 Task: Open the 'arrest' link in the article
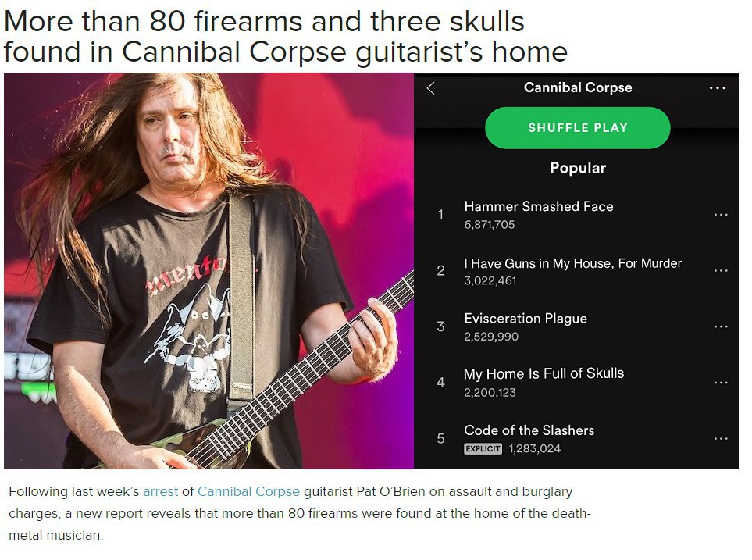(x=160, y=492)
